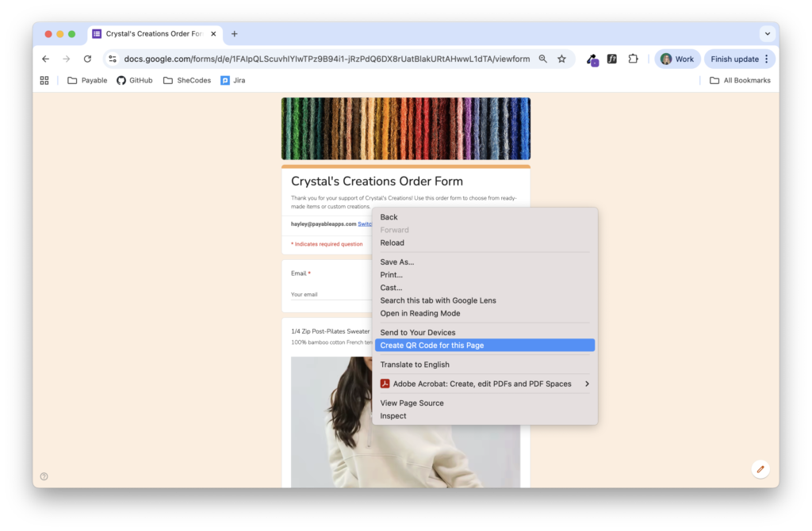This screenshot has width=812, height=531.
Task: Choose Save As from context menu
Action: coord(396,262)
